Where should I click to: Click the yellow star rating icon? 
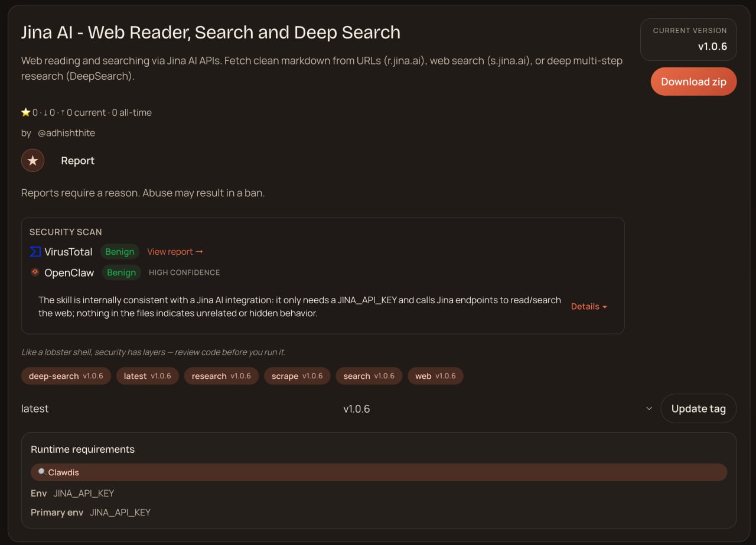[x=25, y=112]
